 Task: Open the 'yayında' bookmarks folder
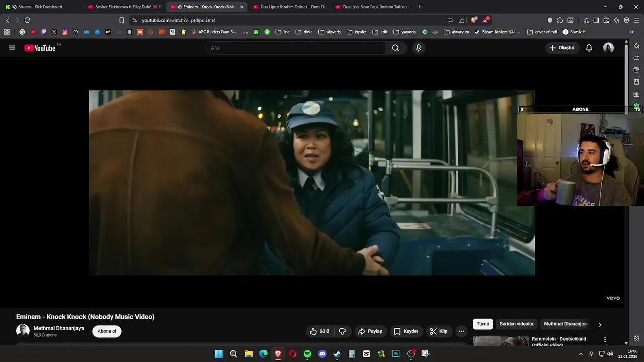tap(405, 32)
